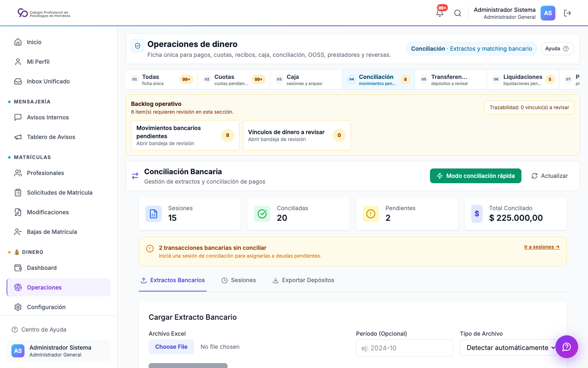
Task: Switch to the Todas ficha única tab
Action: pos(162,79)
